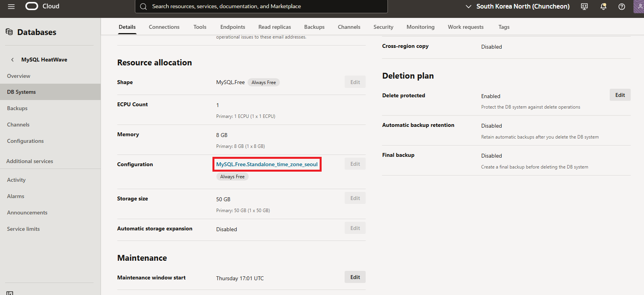Switch to the Read replicas tab
644x295 pixels.
coord(275,27)
